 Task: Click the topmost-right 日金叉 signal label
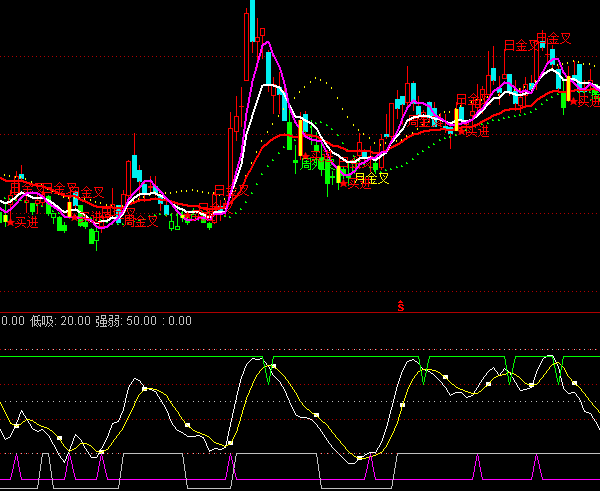coord(553,39)
